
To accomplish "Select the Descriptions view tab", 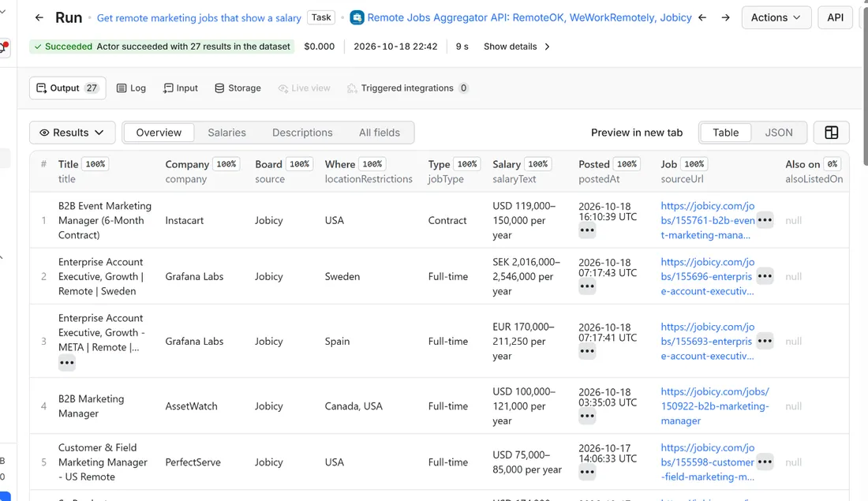I will pos(302,133).
